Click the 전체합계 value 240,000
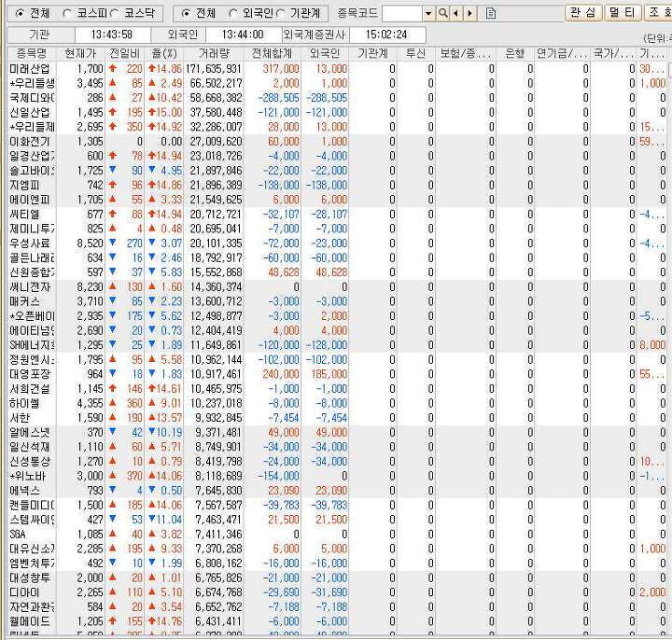This screenshot has width=672, height=640. 281,374
